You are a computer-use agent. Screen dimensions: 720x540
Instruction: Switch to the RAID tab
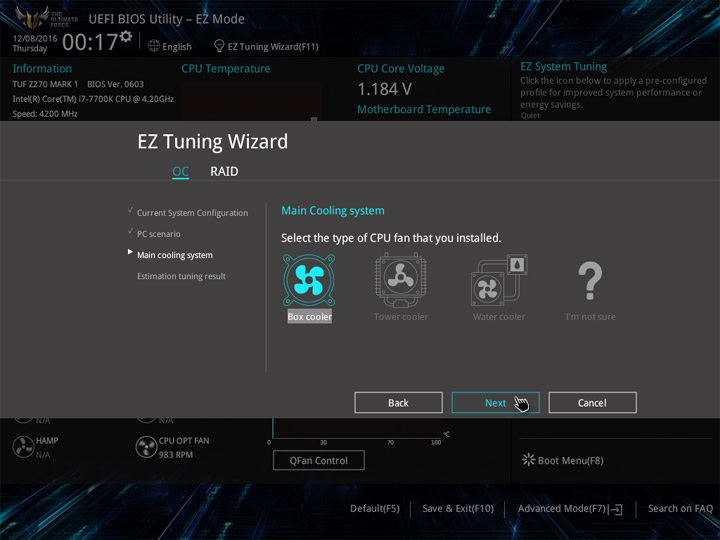pyautogui.click(x=224, y=171)
